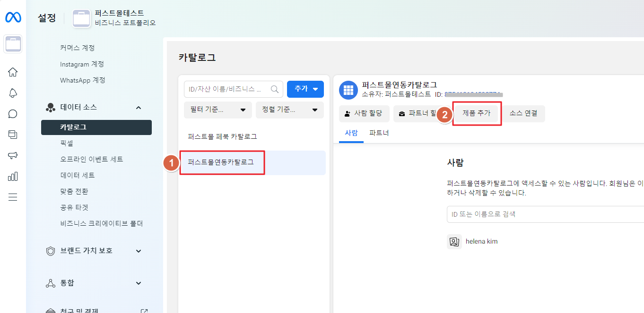Select 퍼스트몰연동카탈로그 in the list
644x313 pixels.
coord(254,162)
